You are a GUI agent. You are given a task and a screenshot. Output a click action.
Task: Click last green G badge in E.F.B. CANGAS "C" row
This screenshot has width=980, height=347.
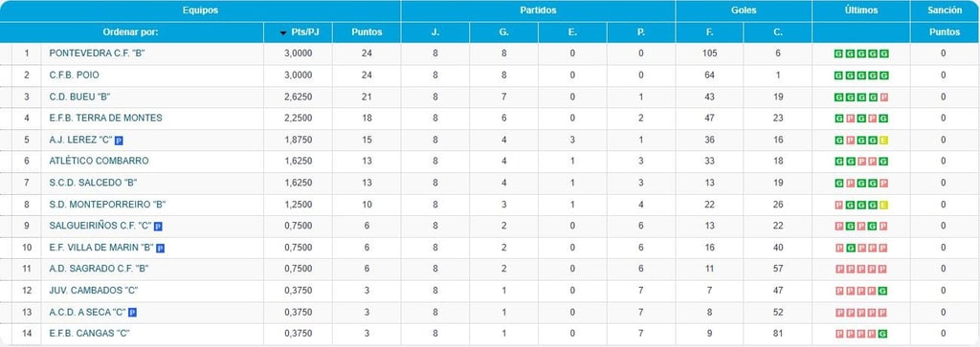coord(883,334)
